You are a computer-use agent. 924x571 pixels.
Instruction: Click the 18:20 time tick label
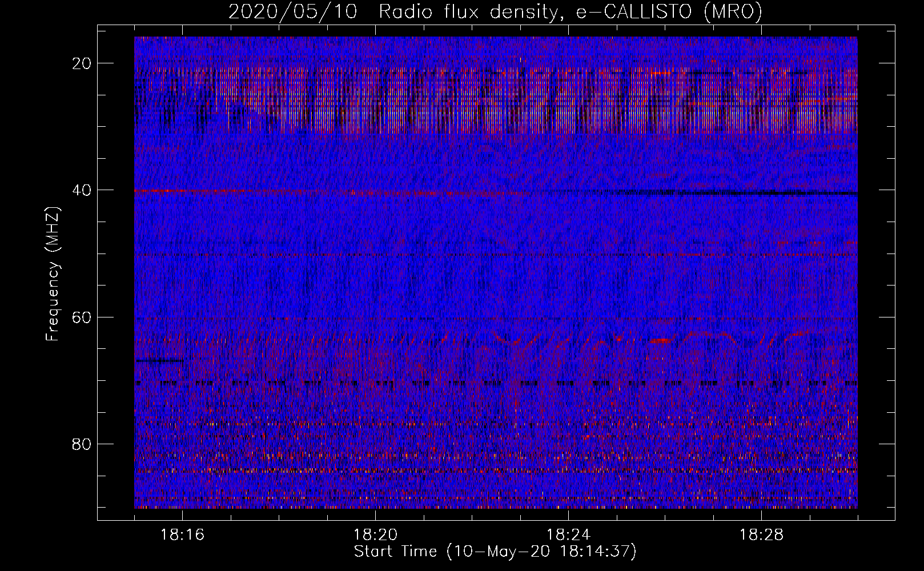tap(375, 535)
